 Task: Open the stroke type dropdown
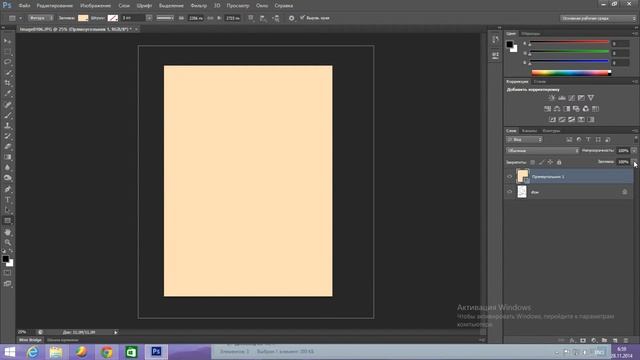(165, 18)
